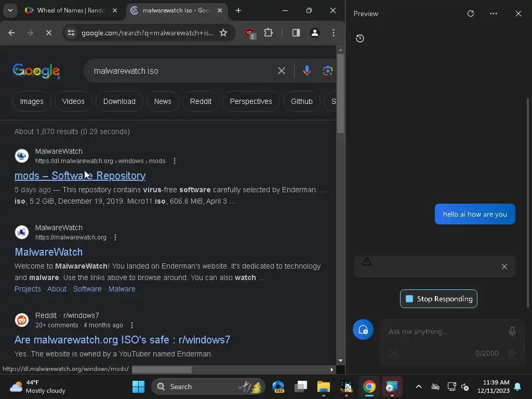Toggle the Chrome side panel
This screenshot has height=399, width=532.
(x=296, y=33)
